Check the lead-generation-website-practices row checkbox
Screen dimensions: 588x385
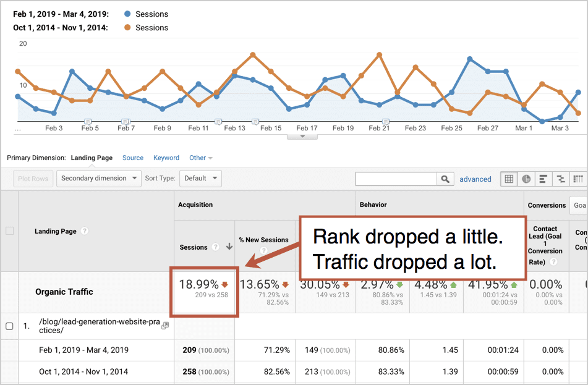coord(10,326)
